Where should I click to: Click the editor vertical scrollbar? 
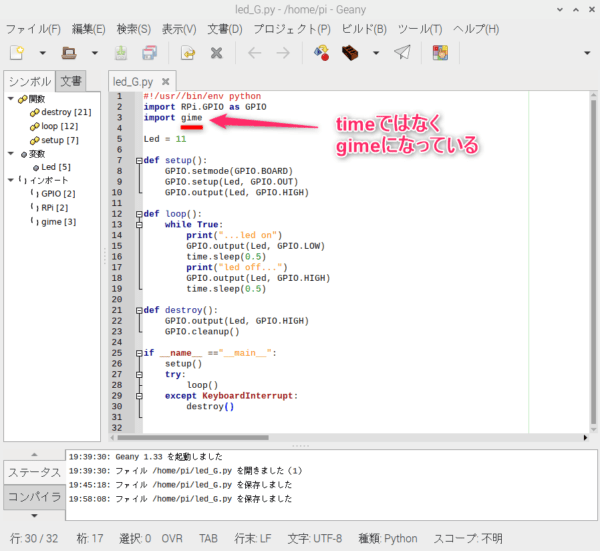coord(593,262)
